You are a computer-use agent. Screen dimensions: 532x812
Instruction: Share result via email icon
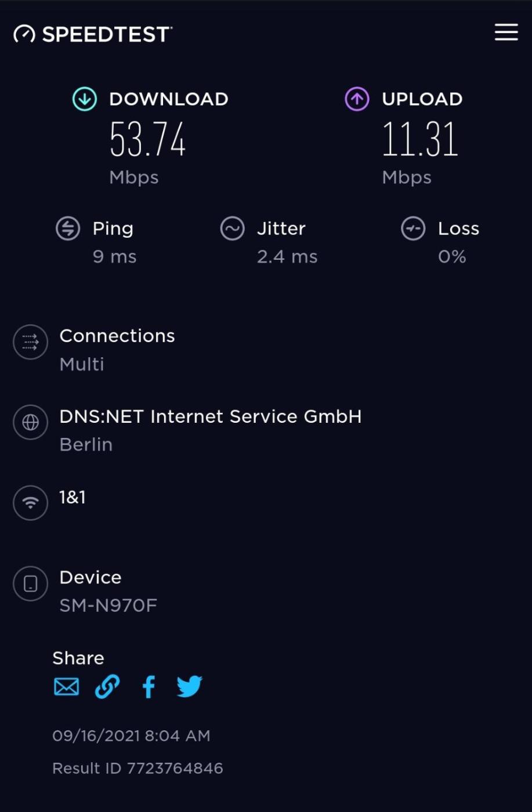pos(66,687)
